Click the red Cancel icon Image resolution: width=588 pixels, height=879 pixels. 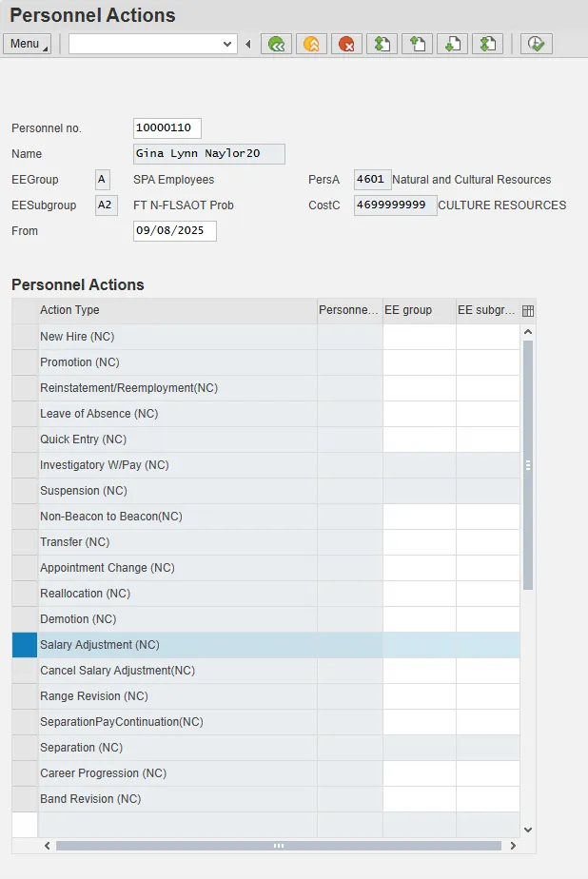[x=347, y=44]
